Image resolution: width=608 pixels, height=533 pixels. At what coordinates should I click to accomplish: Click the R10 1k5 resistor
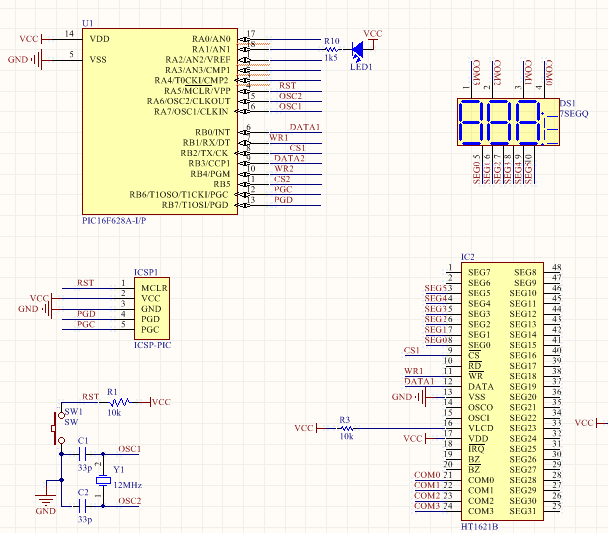pyautogui.click(x=331, y=48)
